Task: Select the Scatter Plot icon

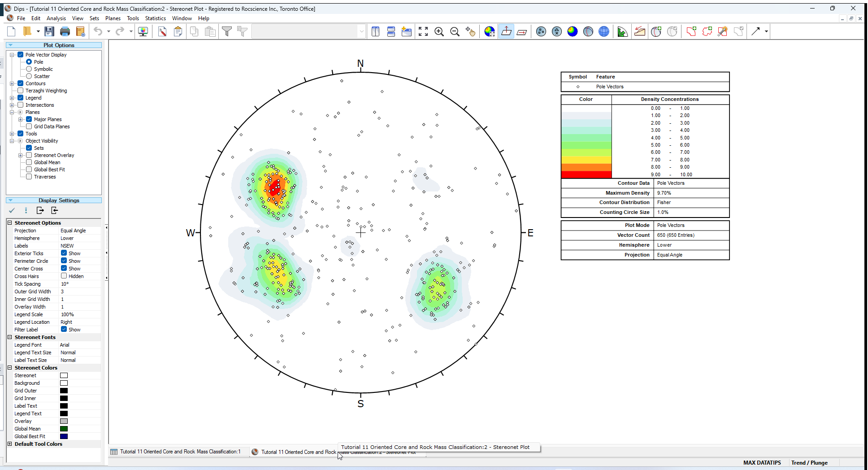Action: tap(557, 31)
